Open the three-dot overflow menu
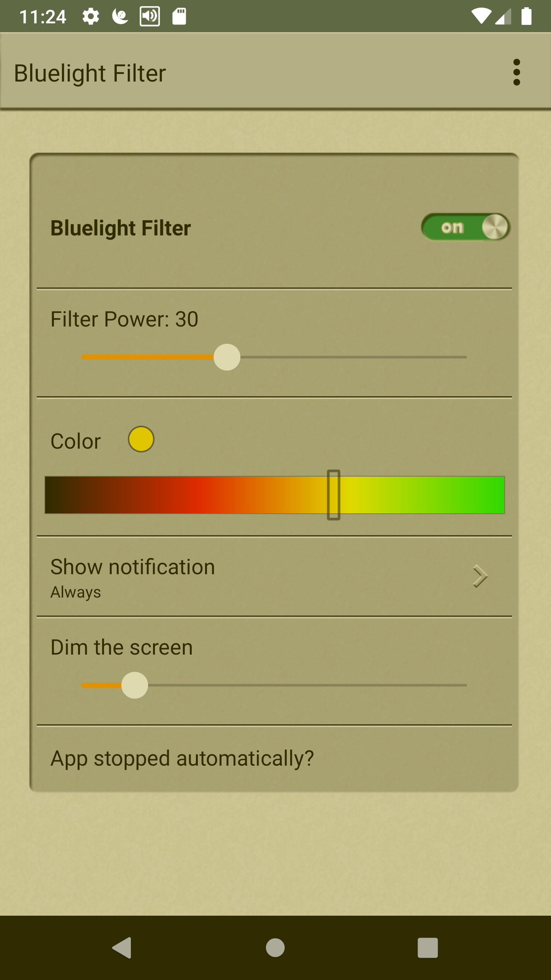The width and height of the screenshot is (551, 980). [x=517, y=72]
